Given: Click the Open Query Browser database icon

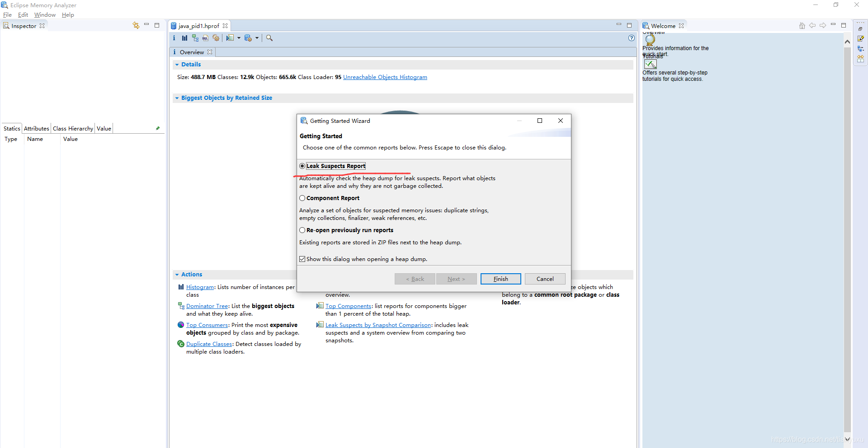Looking at the screenshot, I should point(248,38).
